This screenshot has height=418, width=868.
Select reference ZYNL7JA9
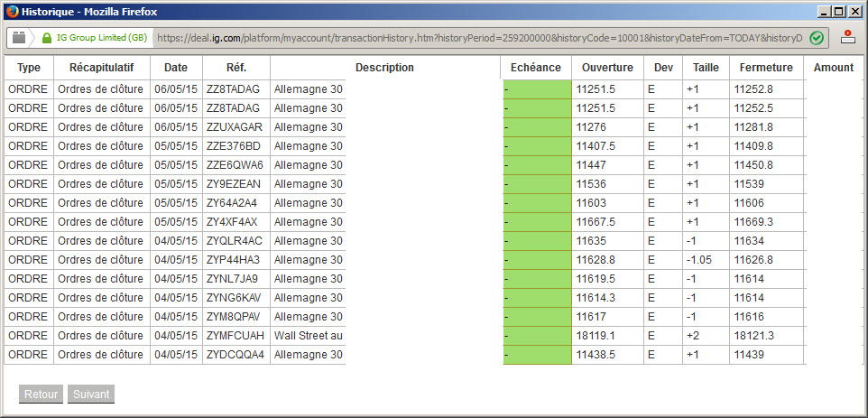click(x=232, y=278)
